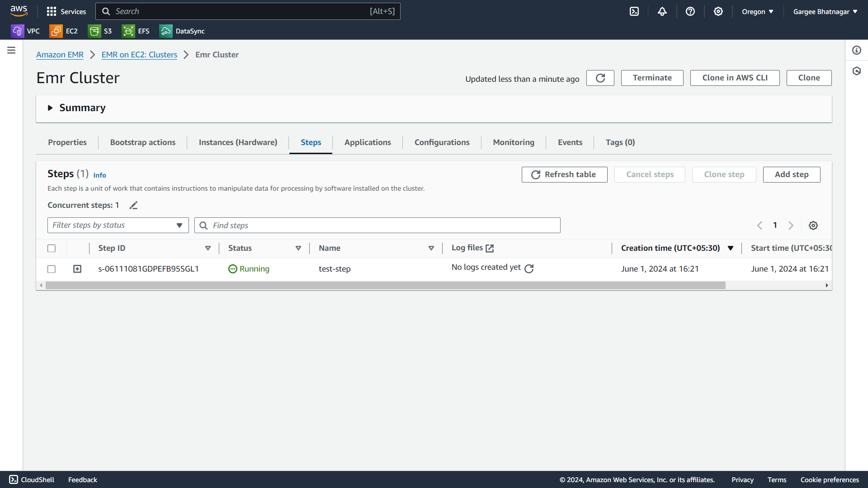Expand the test-step row details
This screenshot has width=868, height=488.
pyautogui.click(x=77, y=269)
